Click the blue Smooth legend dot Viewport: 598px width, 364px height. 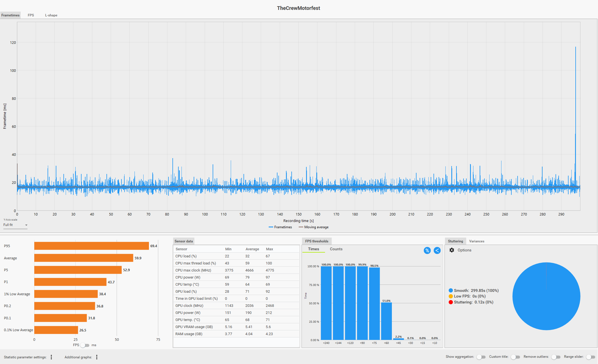pos(451,290)
